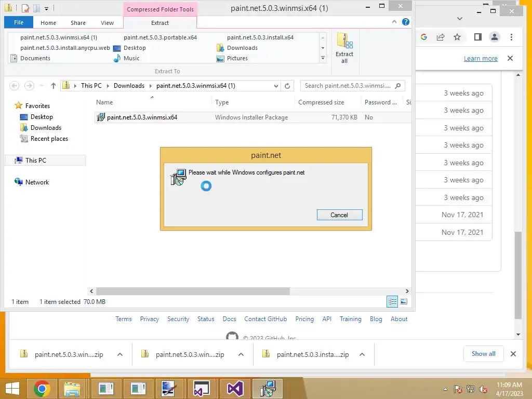Click in the Explorer search box
Screen dimensions: 532x399
[x=348, y=86]
